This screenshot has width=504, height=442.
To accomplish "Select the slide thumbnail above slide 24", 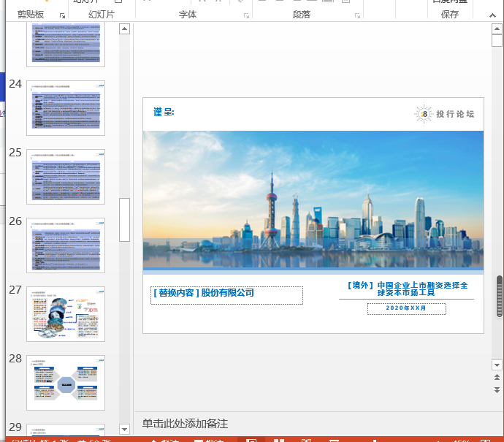I will (x=66, y=45).
